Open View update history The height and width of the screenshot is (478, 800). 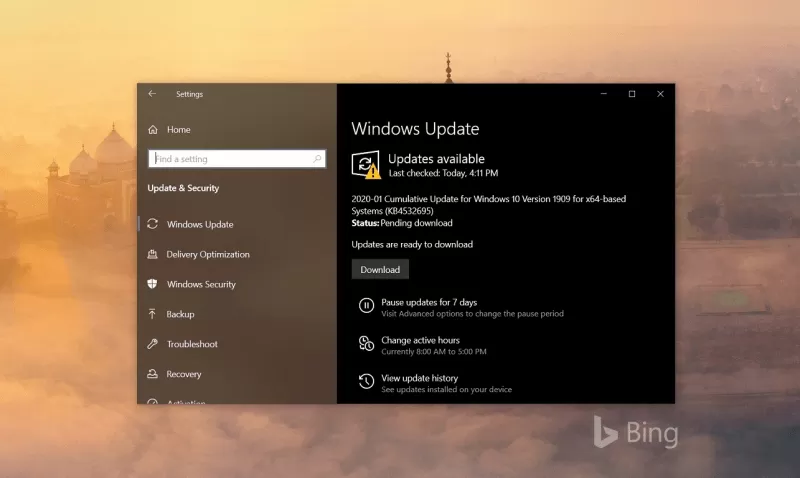pyautogui.click(x=420, y=378)
